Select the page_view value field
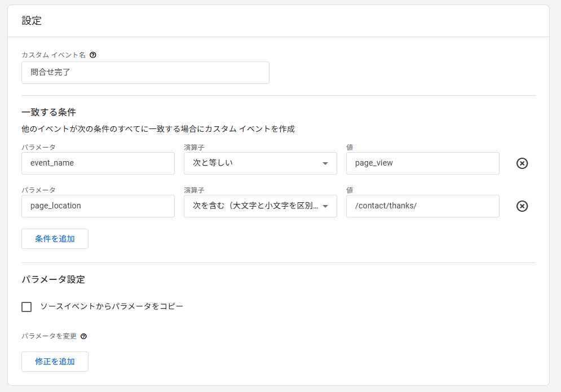The image size is (561, 392). click(422, 163)
